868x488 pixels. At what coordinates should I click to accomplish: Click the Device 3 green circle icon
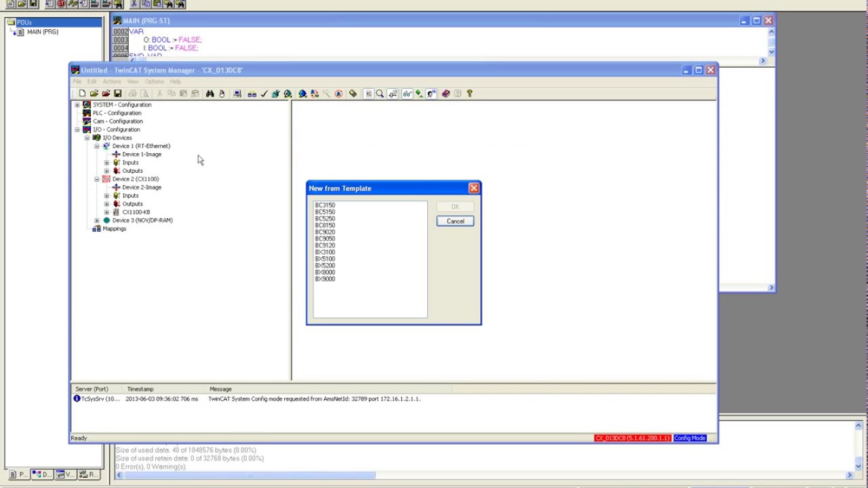[106, 220]
